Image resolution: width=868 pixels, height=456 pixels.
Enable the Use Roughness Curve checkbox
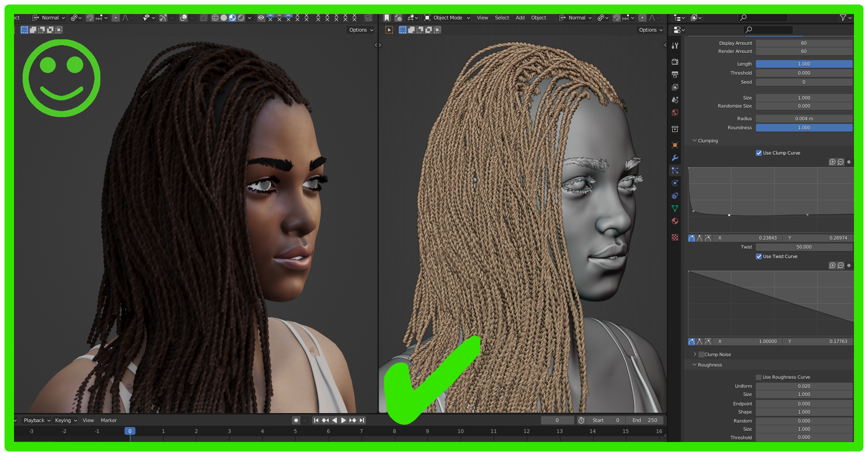point(759,376)
